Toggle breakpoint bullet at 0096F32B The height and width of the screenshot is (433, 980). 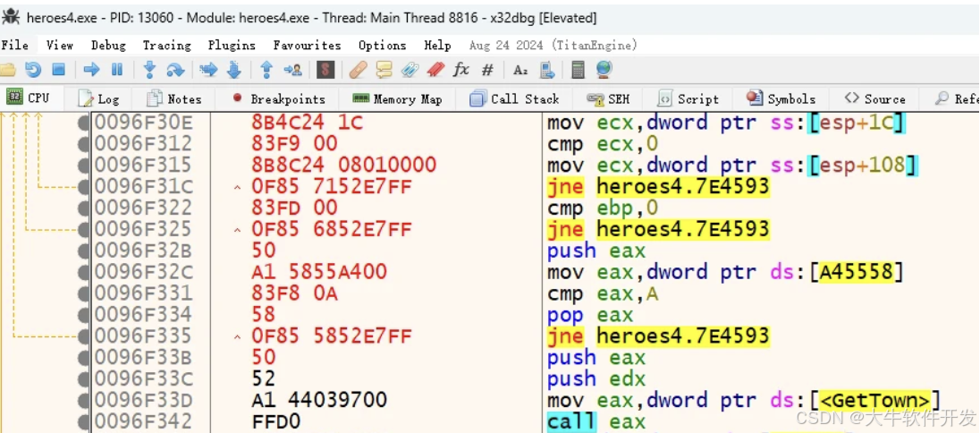(84, 250)
